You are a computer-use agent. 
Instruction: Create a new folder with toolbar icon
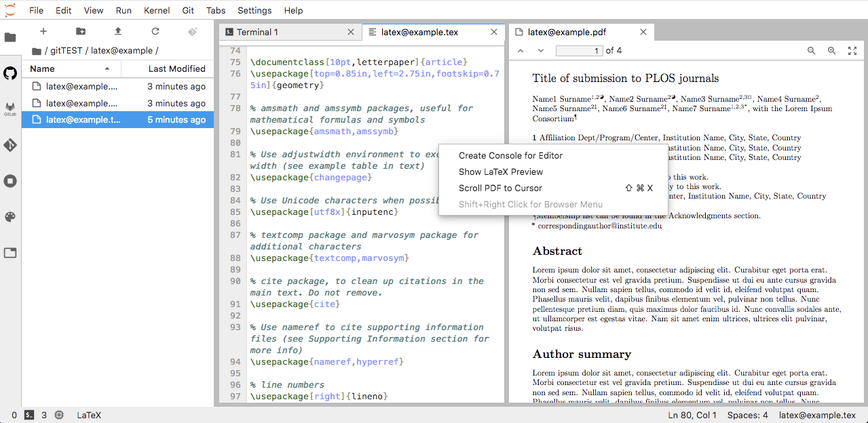click(x=81, y=31)
